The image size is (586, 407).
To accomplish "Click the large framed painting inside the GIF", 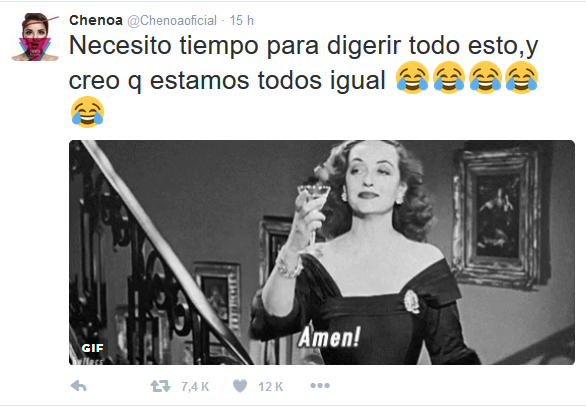I will click(x=497, y=217).
